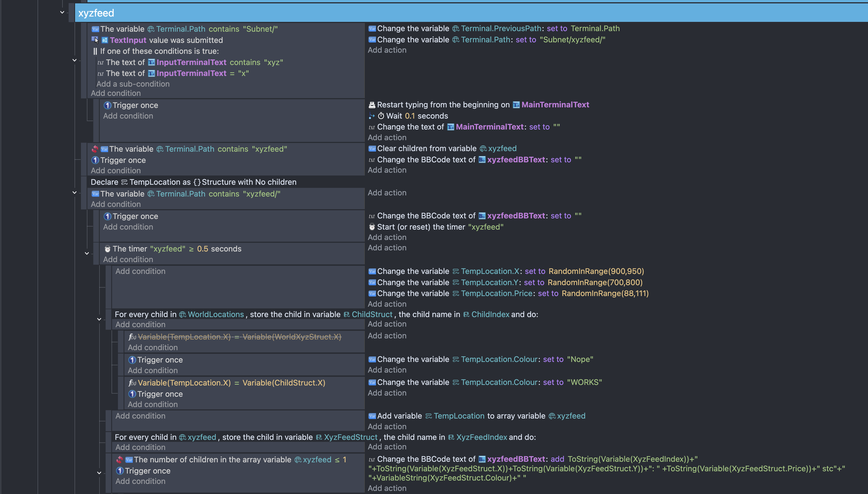The image size is (868, 494).
Task: Click the Trigger once number icon under the timer condition
Action: [x=132, y=360]
